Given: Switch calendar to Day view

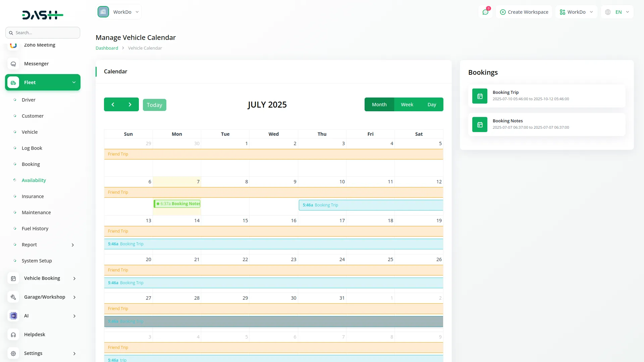Looking at the screenshot, I should (432, 105).
